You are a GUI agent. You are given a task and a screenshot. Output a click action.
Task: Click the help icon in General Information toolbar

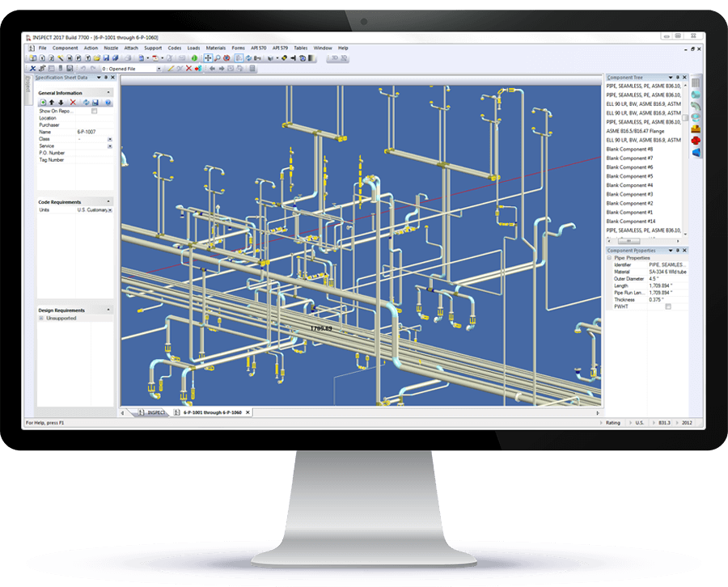108,102
